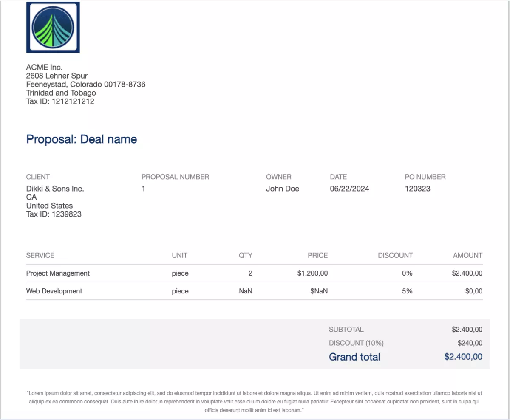Click the CLIENT column label
510x420 pixels.
(x=38, y=177)
